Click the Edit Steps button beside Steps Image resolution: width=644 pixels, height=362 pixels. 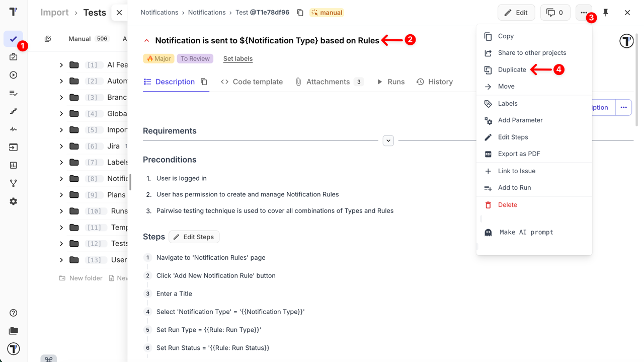click(x=194, y=237)
